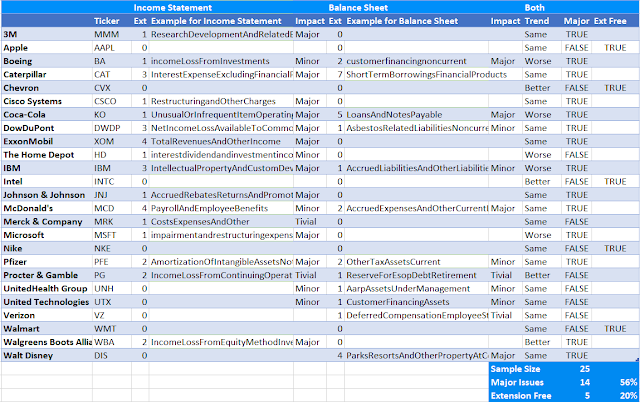
Task: Click the CostsExpensesAndOther cell
Action: 221,222
